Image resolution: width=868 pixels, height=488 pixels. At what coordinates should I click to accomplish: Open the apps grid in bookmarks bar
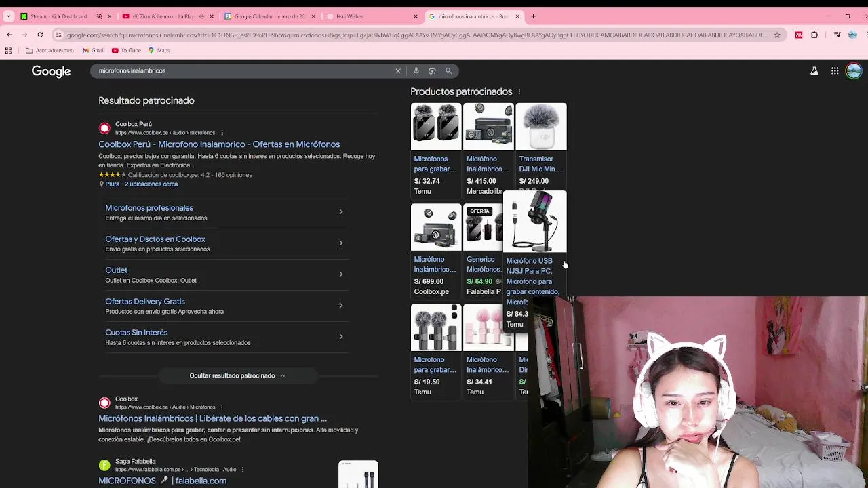tap(8, 50)
